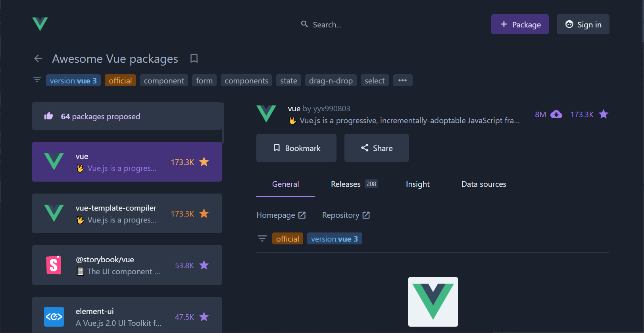Click the purple star icon next to 173.3K in details

tap(604, 114)
